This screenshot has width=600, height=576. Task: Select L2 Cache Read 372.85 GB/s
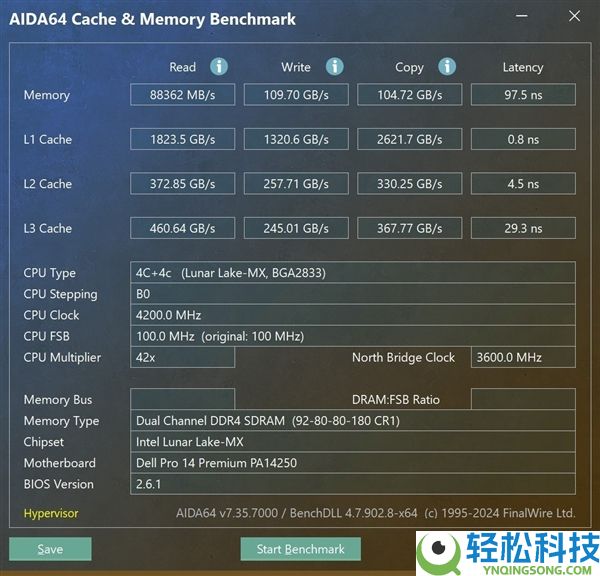click(x=183, y=184)
